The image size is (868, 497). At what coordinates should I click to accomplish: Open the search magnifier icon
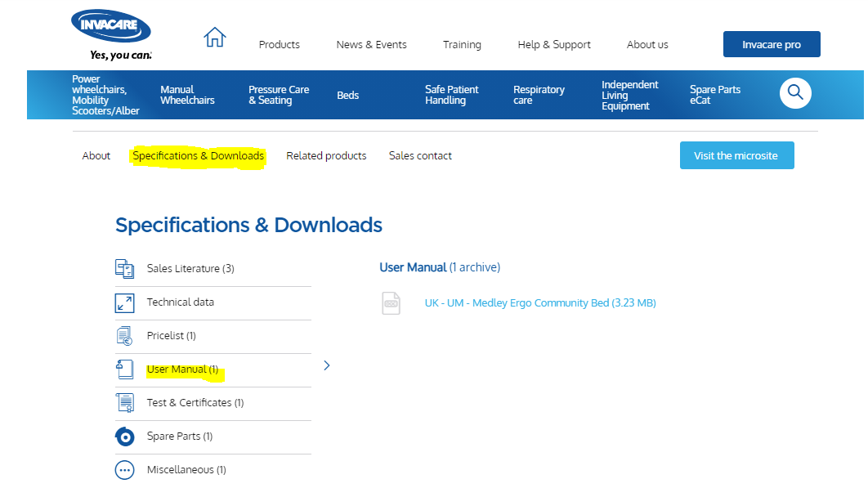[794, 93]
